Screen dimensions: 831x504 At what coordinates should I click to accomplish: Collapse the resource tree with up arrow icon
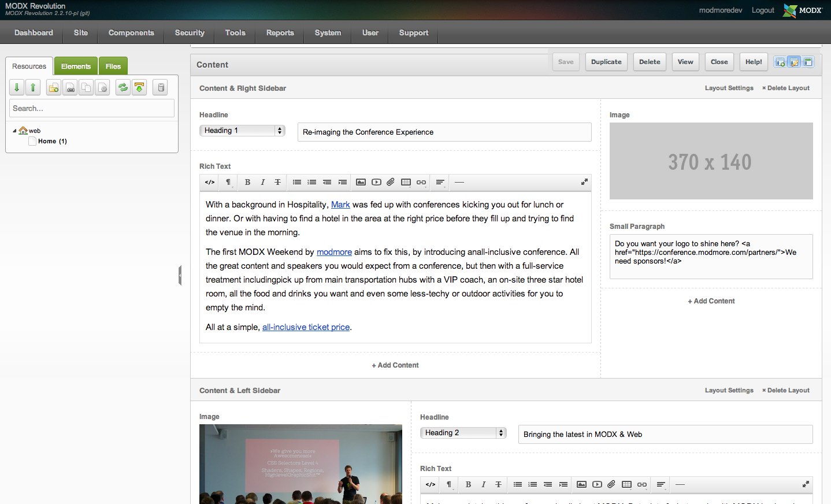33,87
